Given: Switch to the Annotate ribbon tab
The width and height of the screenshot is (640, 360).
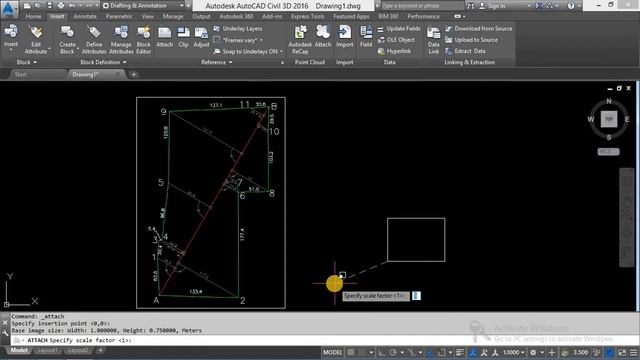Looking at the screenshot, I should tap(85, 16).
